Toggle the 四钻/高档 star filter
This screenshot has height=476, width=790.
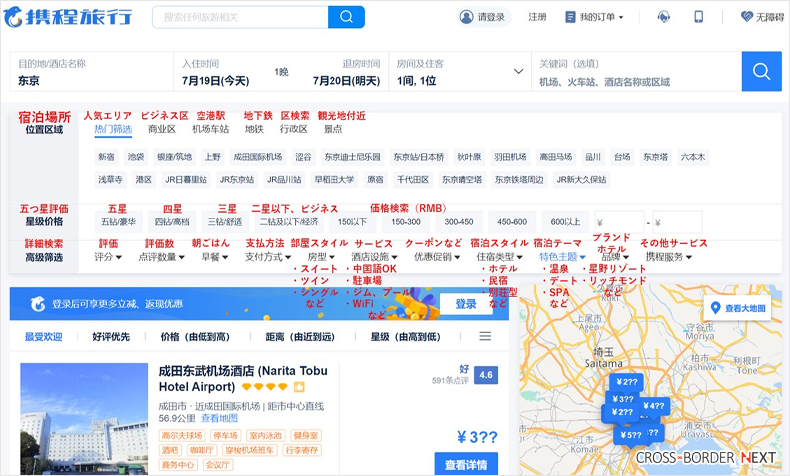point(172,222)
